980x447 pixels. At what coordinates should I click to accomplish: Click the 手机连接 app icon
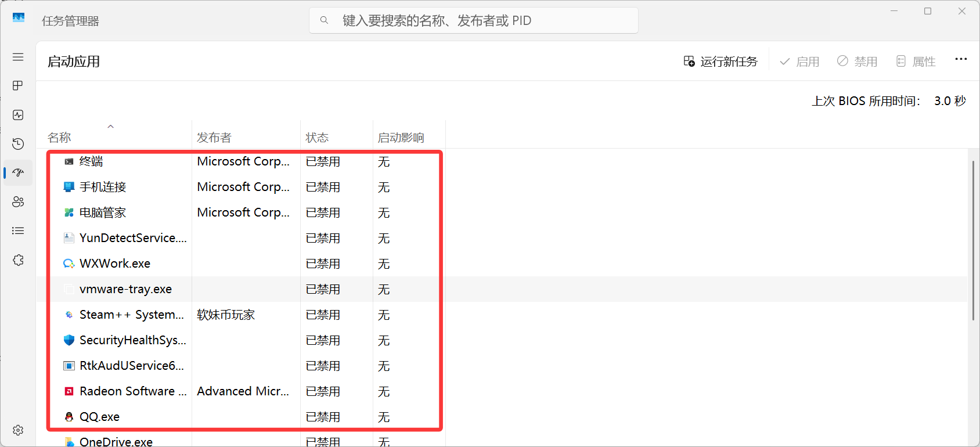pos(69,187)
